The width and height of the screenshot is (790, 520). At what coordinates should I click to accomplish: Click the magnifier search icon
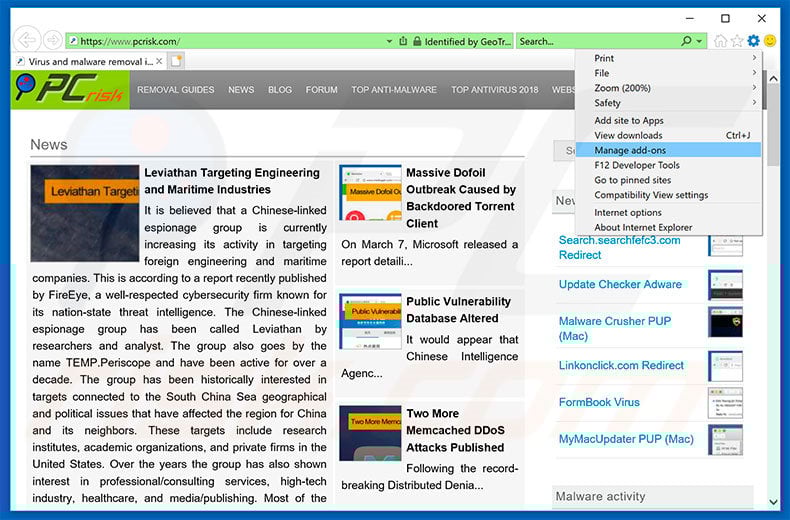point(686,41)
